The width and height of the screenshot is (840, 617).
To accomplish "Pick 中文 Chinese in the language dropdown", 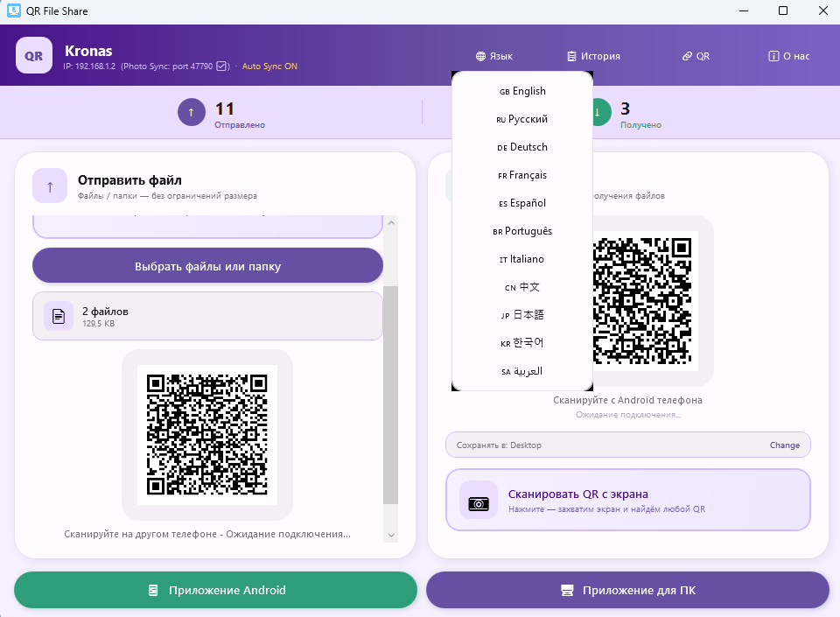I will (522, 287).
